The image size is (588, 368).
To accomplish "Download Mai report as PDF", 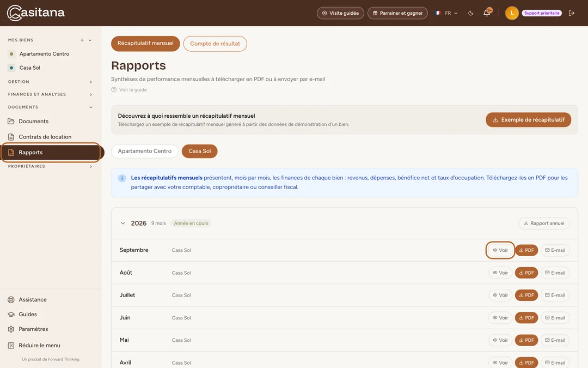I will coord(526,340).
